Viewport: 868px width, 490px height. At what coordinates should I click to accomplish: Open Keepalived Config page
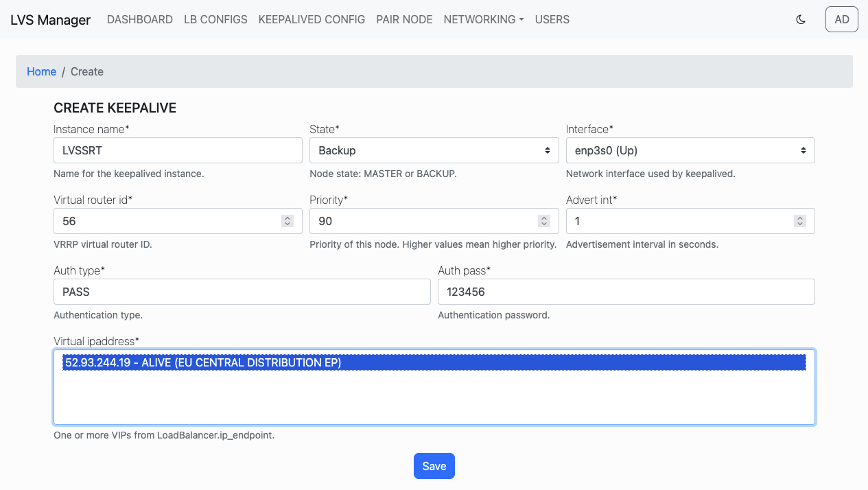tap(312, 19)
